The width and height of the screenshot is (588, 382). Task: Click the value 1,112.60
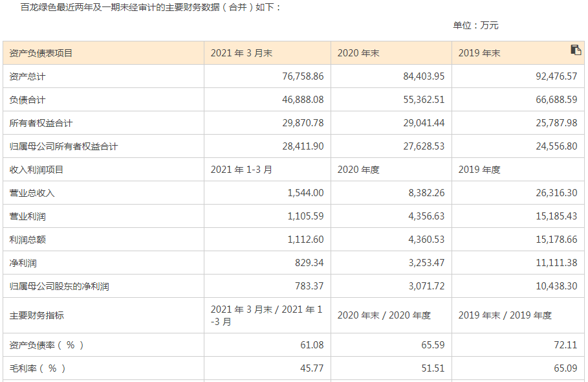305,239
